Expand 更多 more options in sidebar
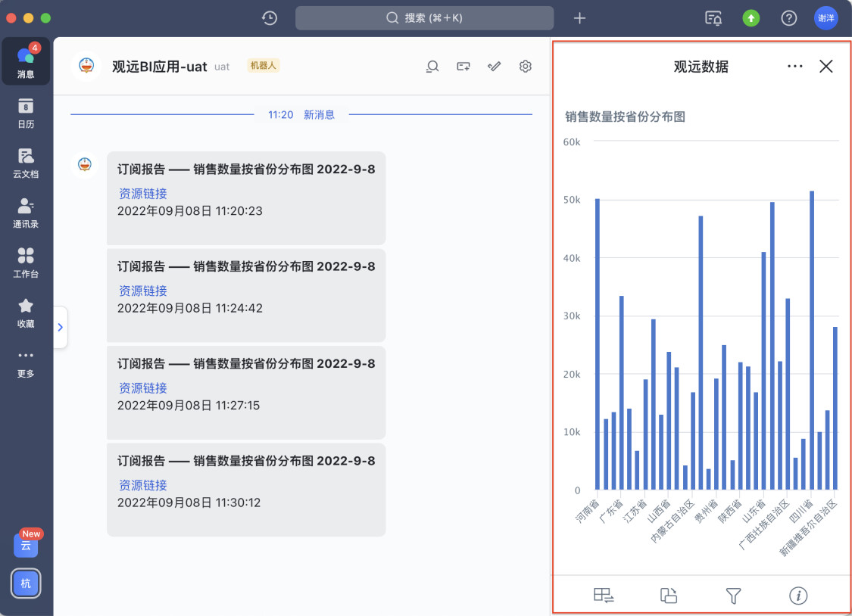Screen dimensions: 852x616 tap(26, 362)
